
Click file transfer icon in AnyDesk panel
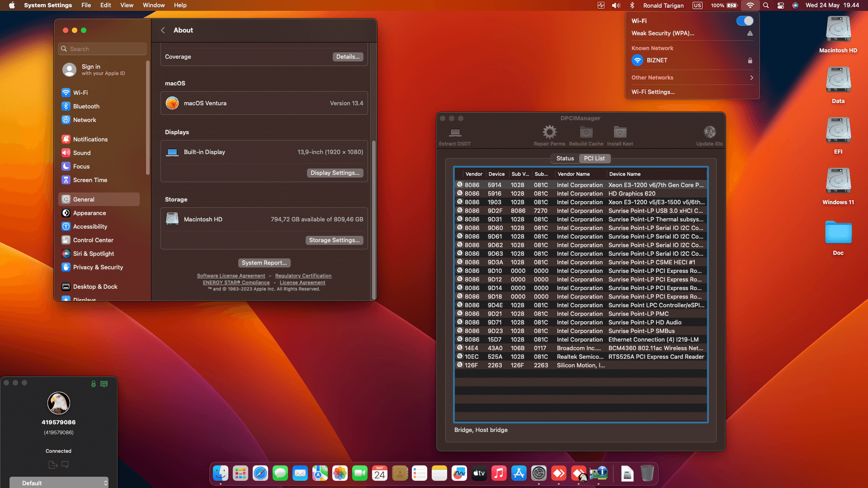(x=52, y=465)
